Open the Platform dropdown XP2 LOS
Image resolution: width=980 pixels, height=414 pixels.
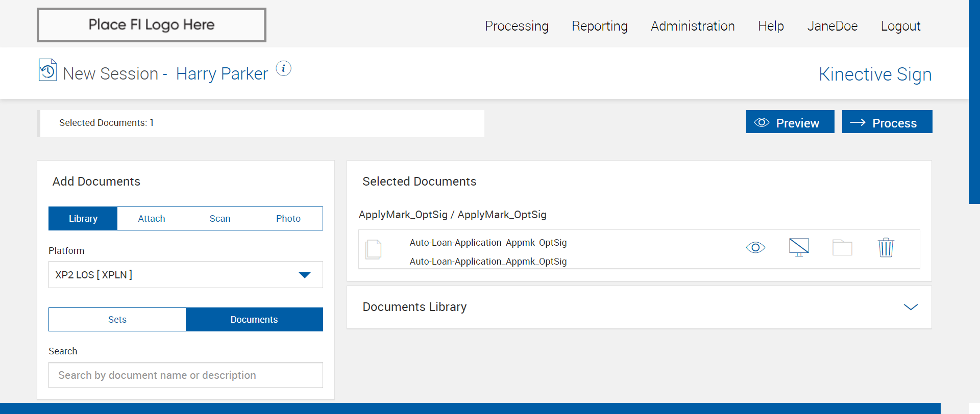tap(185, 275)
